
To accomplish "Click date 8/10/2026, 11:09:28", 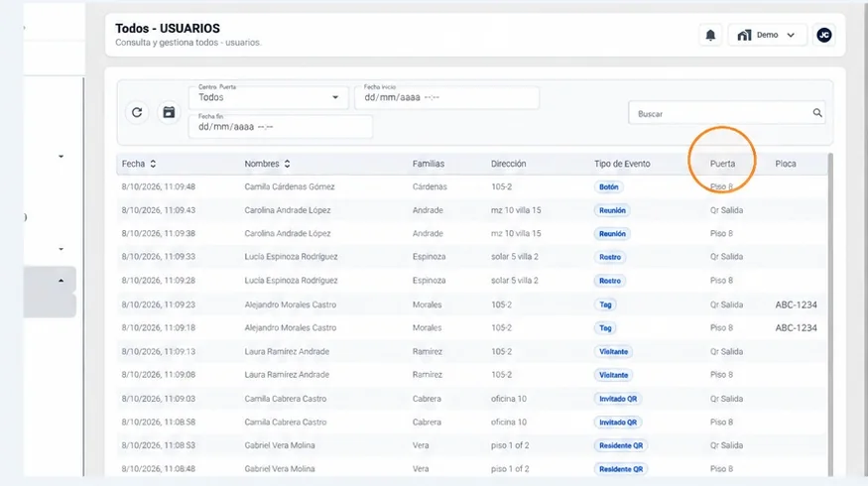I will click(x=159, y=281).
